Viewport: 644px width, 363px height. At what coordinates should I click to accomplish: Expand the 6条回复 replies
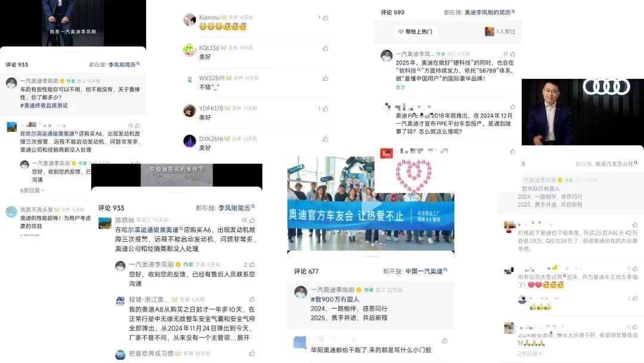pos(32,190)
